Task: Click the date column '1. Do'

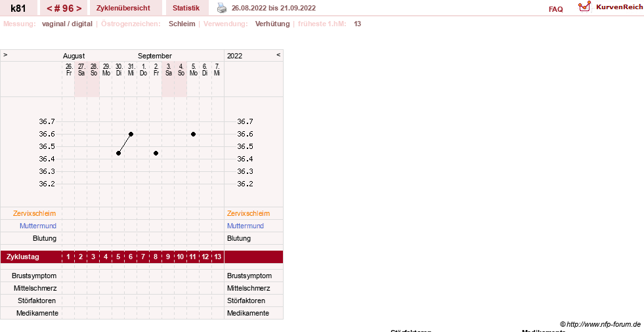Action: click(x=143, y=70)
